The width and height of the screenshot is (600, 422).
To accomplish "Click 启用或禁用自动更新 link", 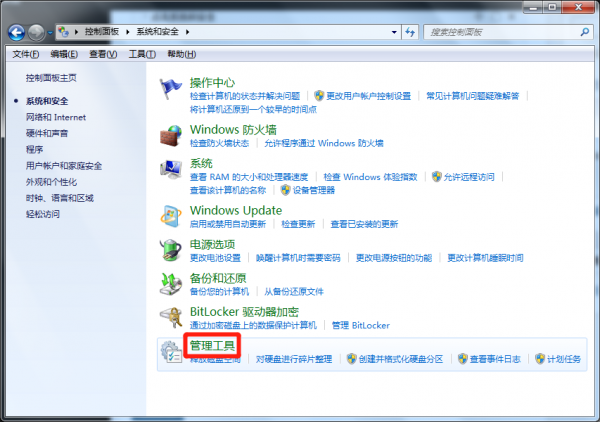I will click(x=228, y=224).
